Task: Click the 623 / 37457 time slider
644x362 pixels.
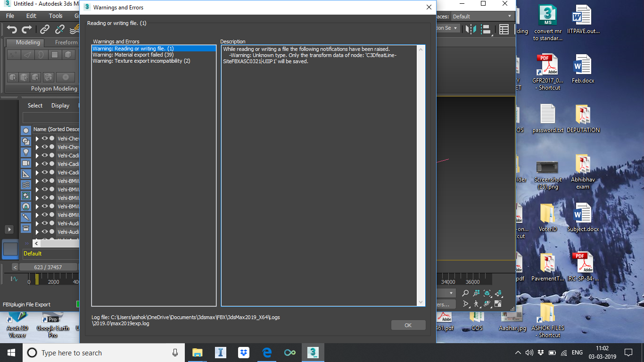Action: pos(48,267)
